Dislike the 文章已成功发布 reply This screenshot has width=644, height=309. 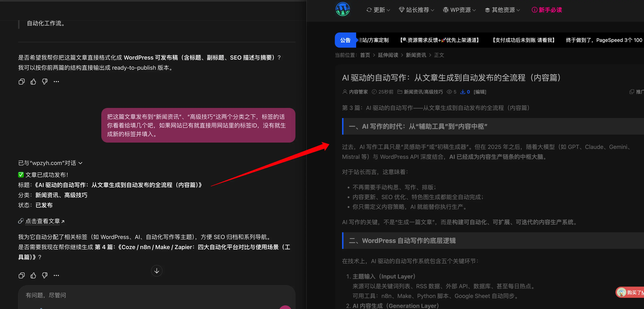(x=45, y=276)
